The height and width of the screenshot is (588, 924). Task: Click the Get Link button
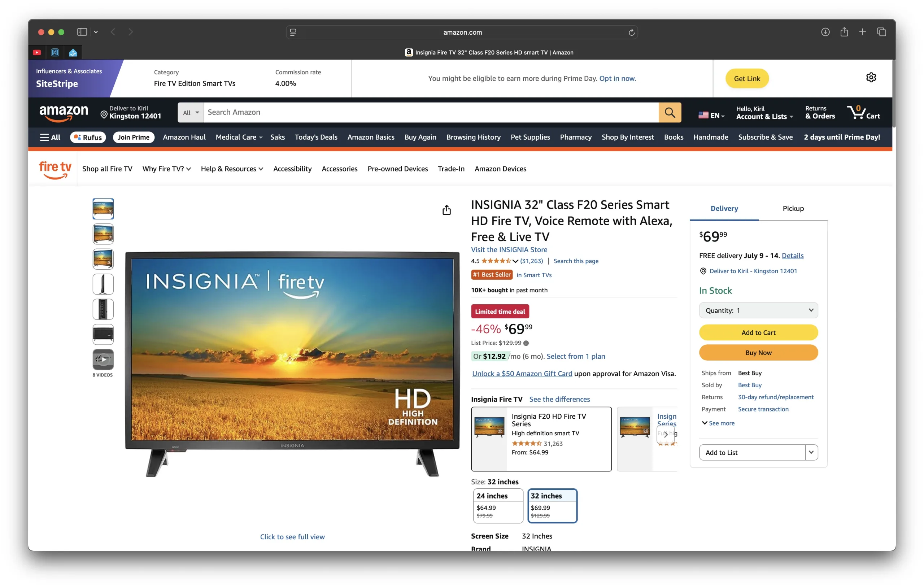[x=746, y=78]
